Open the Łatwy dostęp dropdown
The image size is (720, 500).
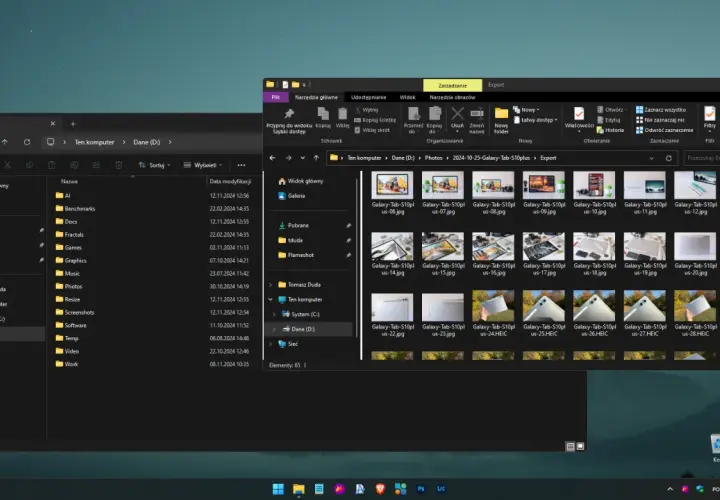coord(535,120)
